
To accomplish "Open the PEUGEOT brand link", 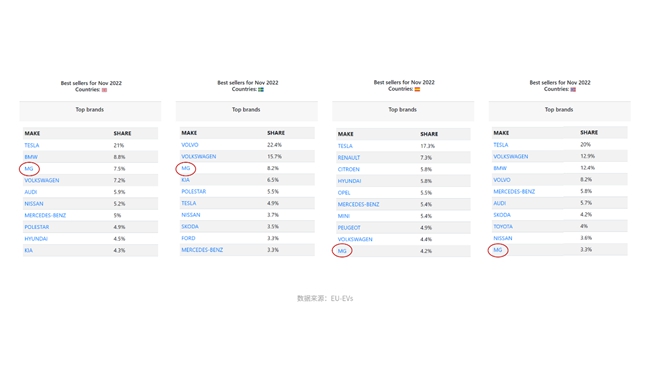I will click(x=349, y=228).
